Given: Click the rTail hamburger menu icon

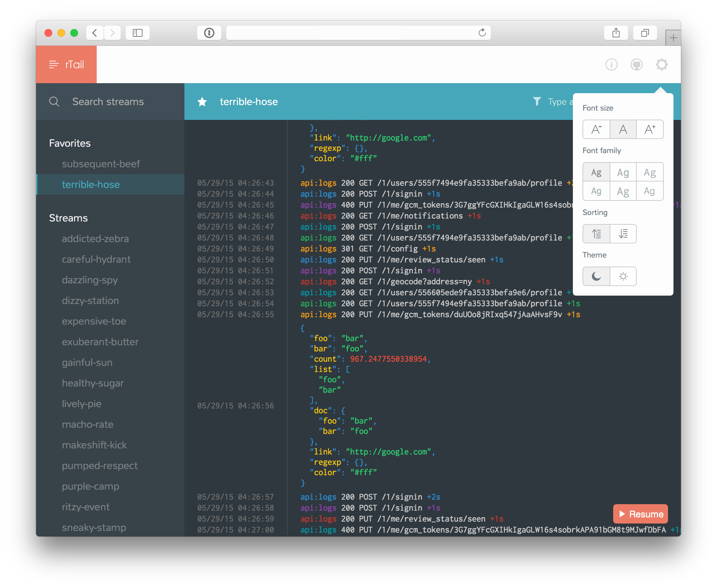Looking at the screenshot, I should (x=54, y=64).
